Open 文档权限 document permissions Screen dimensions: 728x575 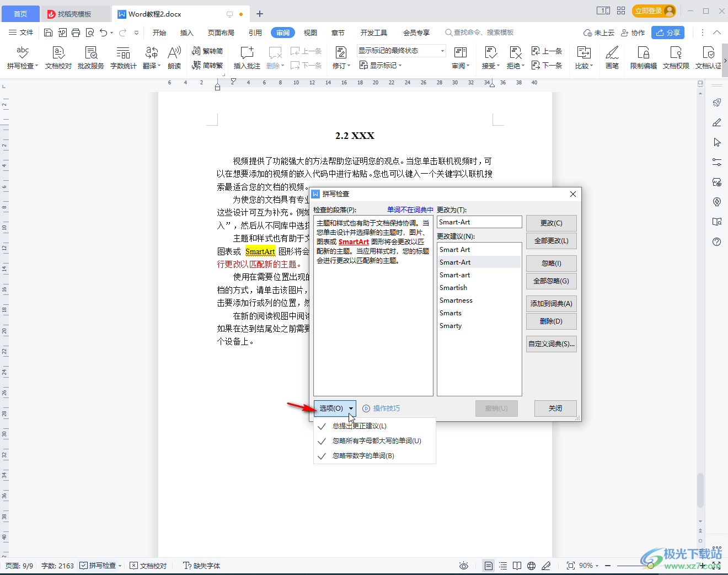(676, 57)
